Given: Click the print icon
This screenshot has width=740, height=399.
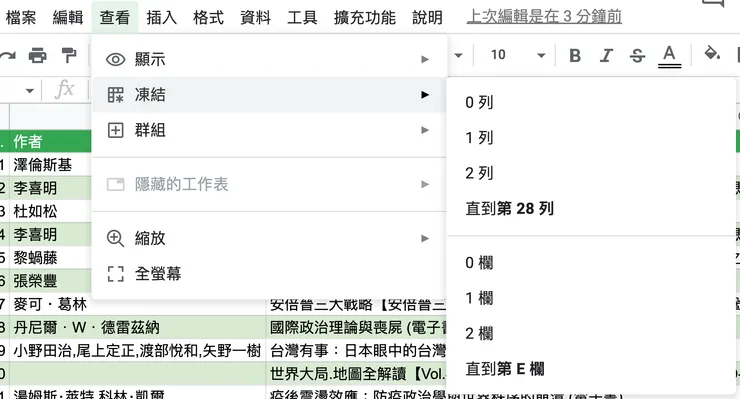Looking at the screenshot, I should pyautogui.click(x=37, y=55).
